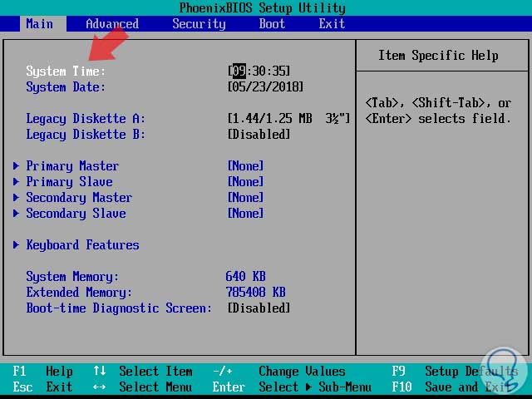Image resolution: width=532 pixels, height=399 pixels.
Task: Expand the Primary Master arrow
Action: tap(16, 166)
